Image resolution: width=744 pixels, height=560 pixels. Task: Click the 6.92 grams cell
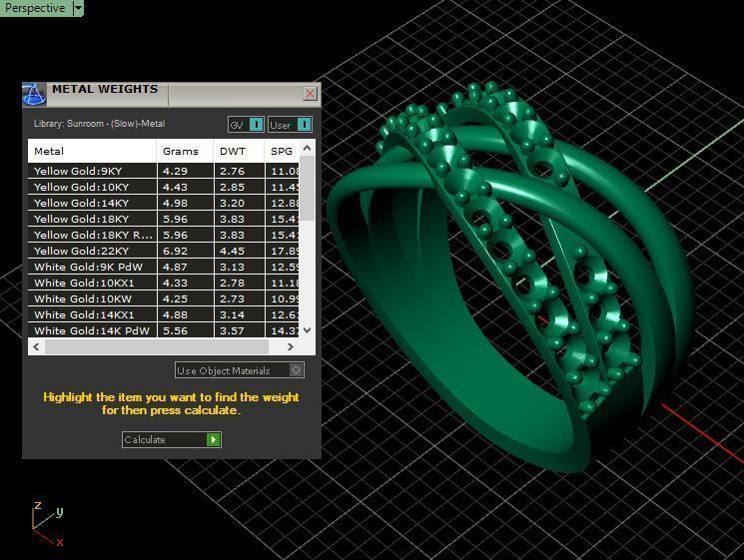(185, 251)
